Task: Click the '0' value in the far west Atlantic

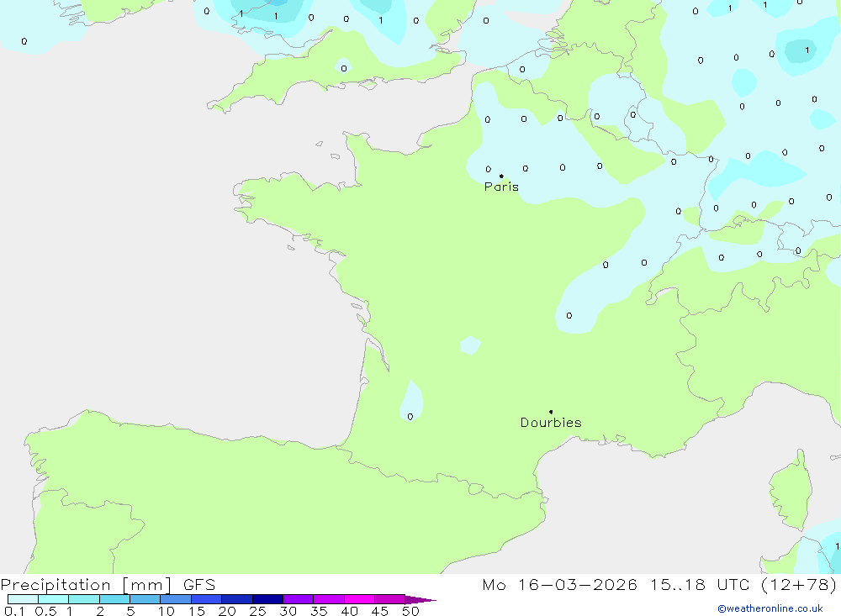Action: tap(24, 41)
